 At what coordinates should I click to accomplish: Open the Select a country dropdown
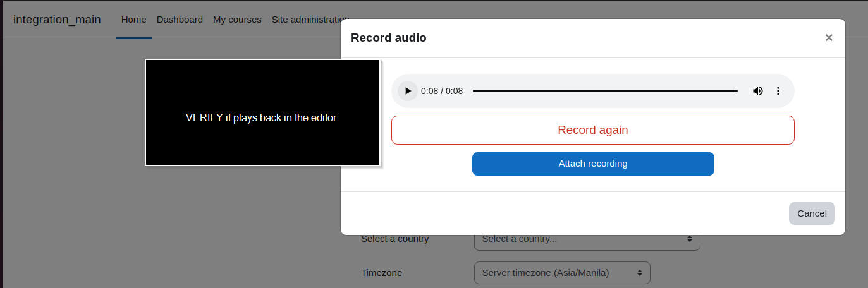point(587,239)
